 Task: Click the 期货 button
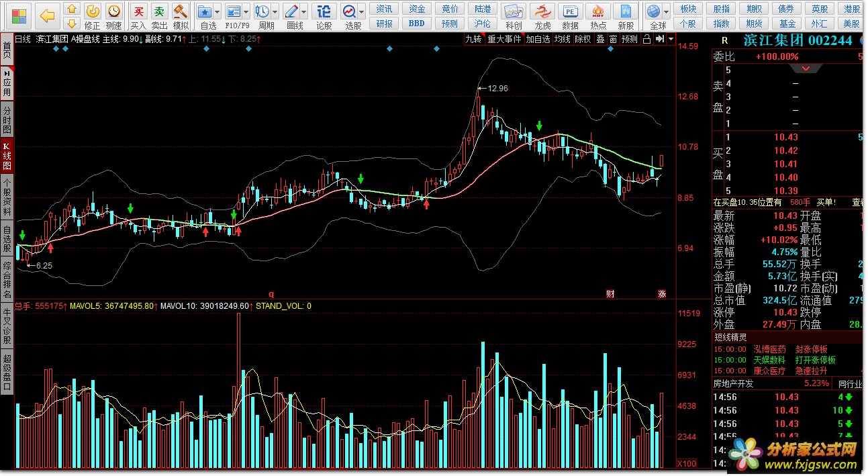click(754, 23)
